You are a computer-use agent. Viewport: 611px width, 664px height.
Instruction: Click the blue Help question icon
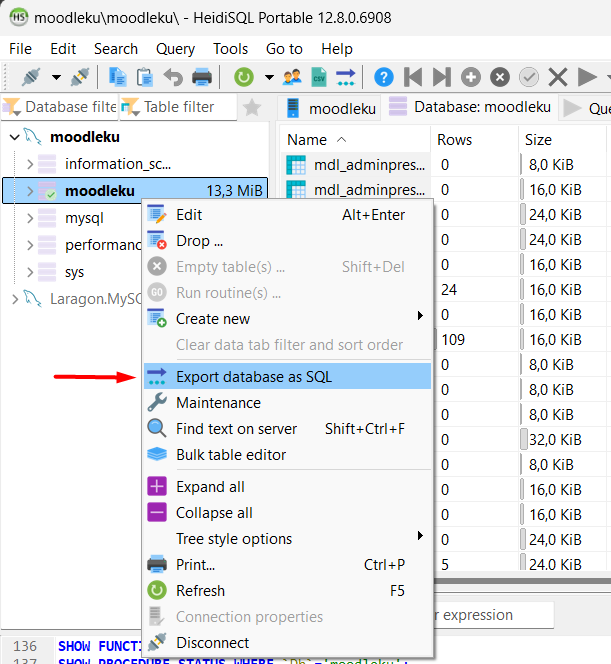pos(384,77)
